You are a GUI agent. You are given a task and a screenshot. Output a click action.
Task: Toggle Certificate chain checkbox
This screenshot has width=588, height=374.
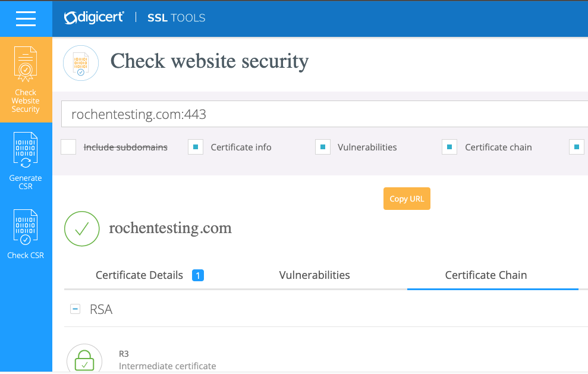[x=449, y=147]
